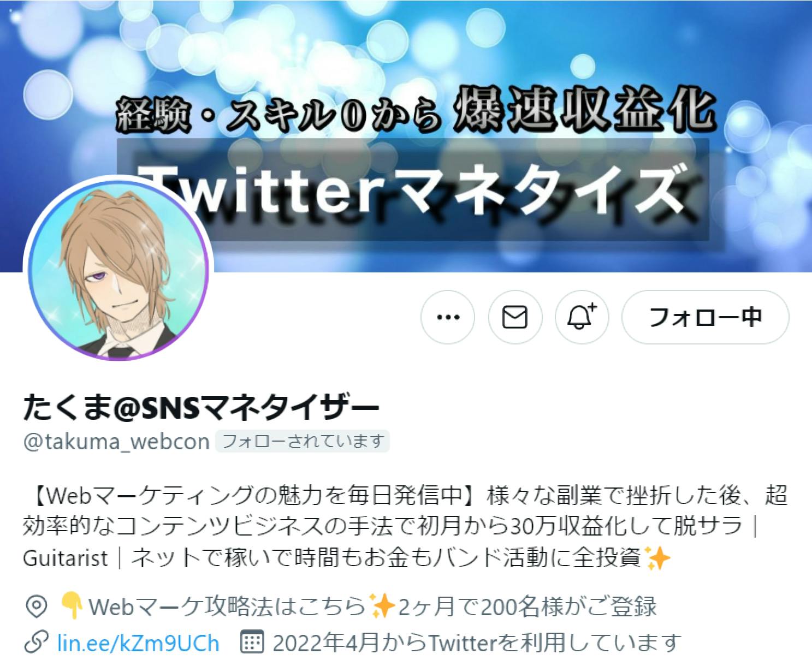Click the フォロー中 following button

click(705, 317)
